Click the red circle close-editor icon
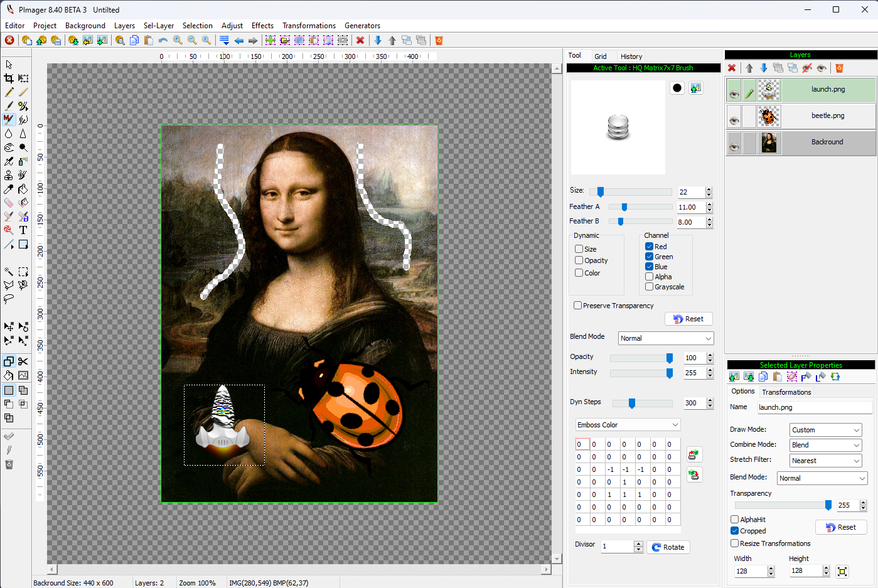The image size is (878, 588). 9,40
